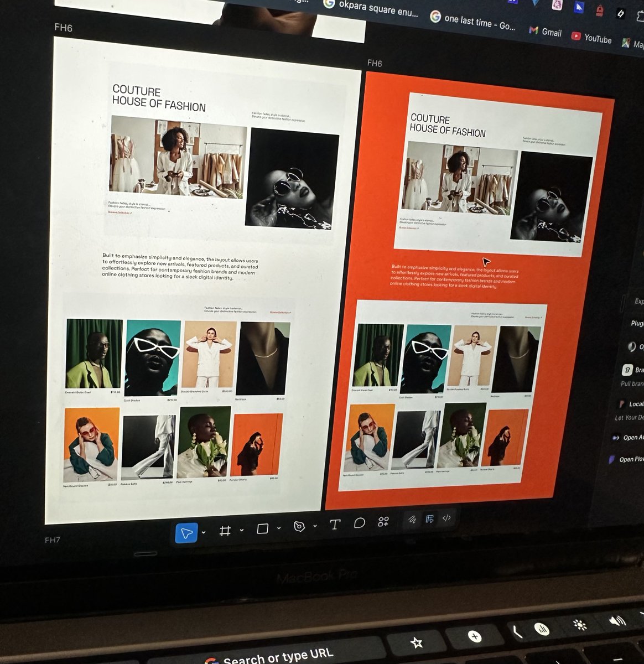
Task: Click the pink extension icon in toolbar
Action: [x=557, y=4]
